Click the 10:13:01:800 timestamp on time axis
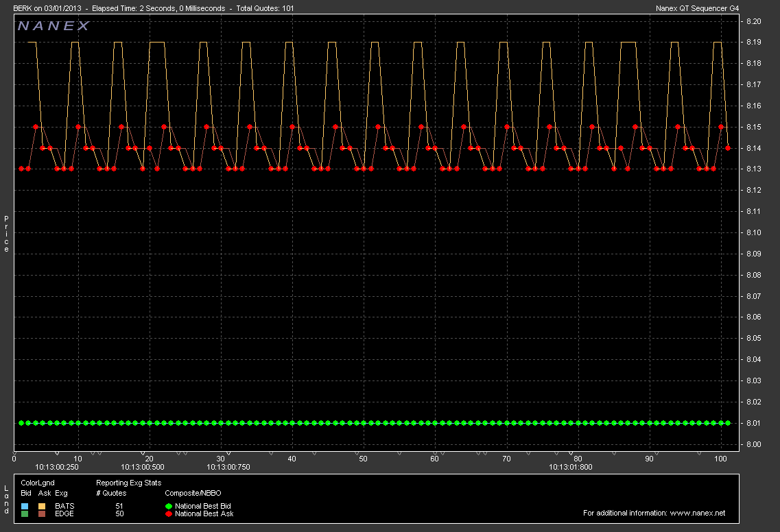Image resolution: width=780 pixels, height=532 pixels. [x=571, y=467]
